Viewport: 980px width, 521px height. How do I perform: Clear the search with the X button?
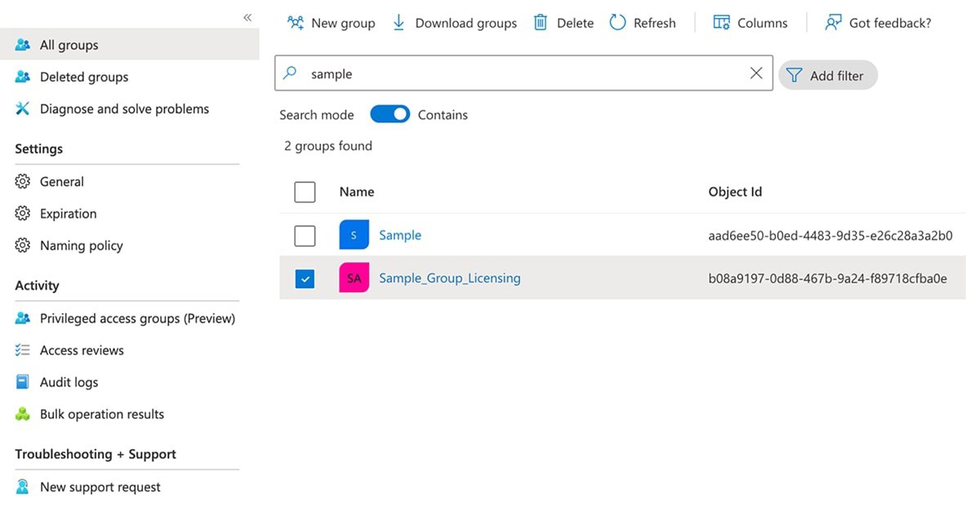[755, 73]
